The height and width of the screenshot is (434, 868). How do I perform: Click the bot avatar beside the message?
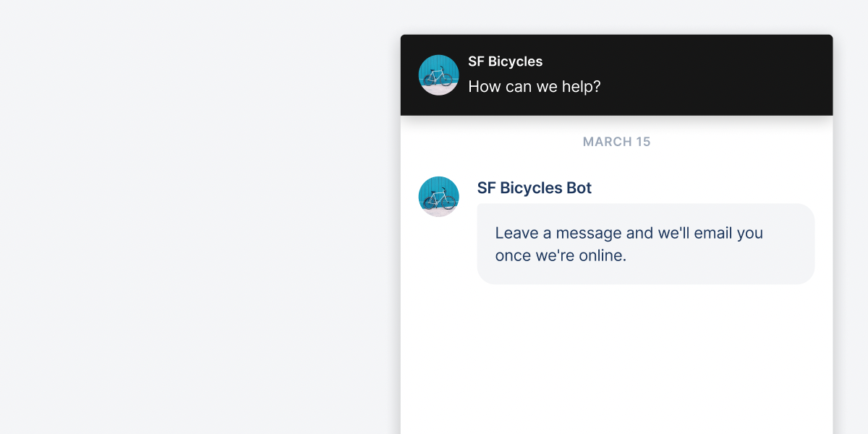(438, 196)
